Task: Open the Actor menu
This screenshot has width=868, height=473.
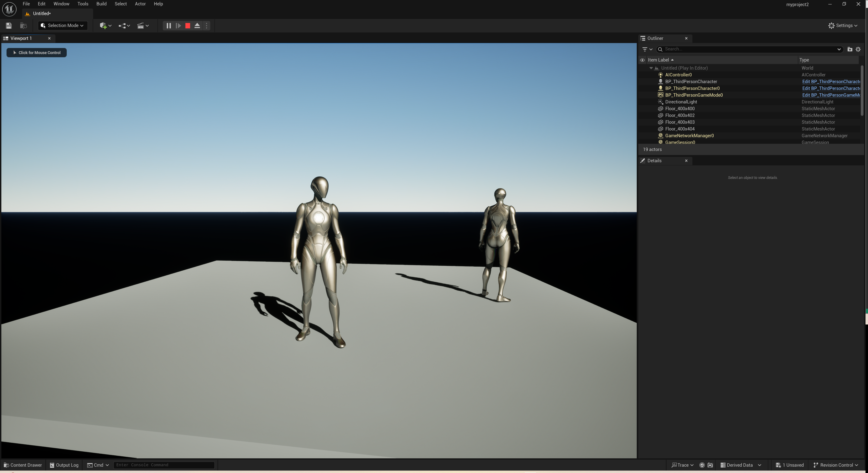Action: 140,4
